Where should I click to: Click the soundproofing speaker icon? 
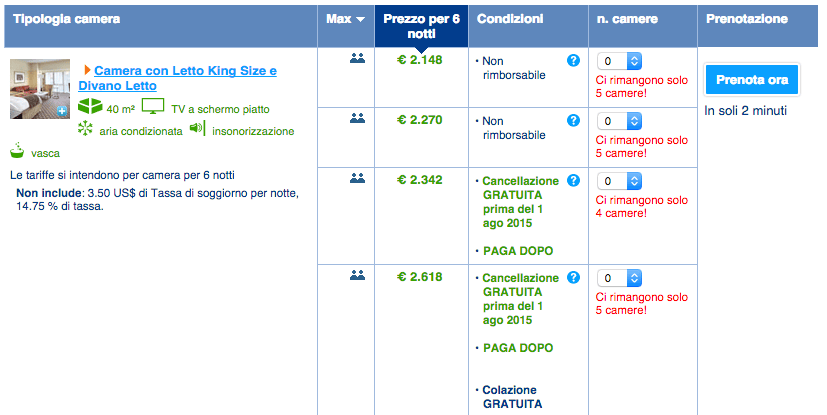[x=196, y=129]
